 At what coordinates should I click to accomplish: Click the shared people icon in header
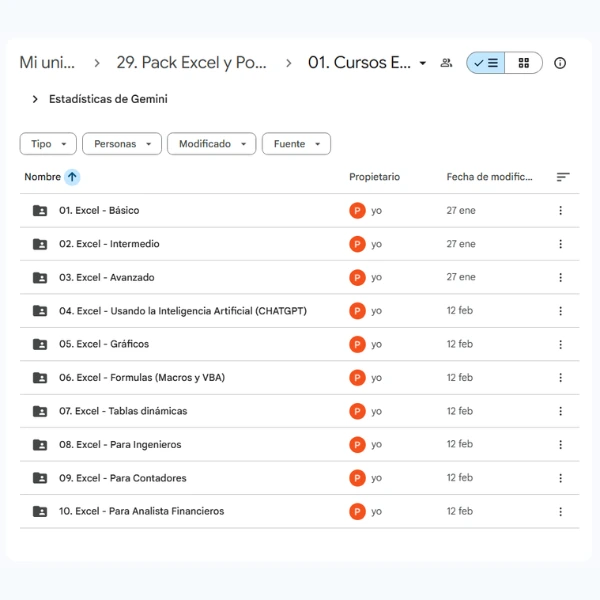point(446,63)
